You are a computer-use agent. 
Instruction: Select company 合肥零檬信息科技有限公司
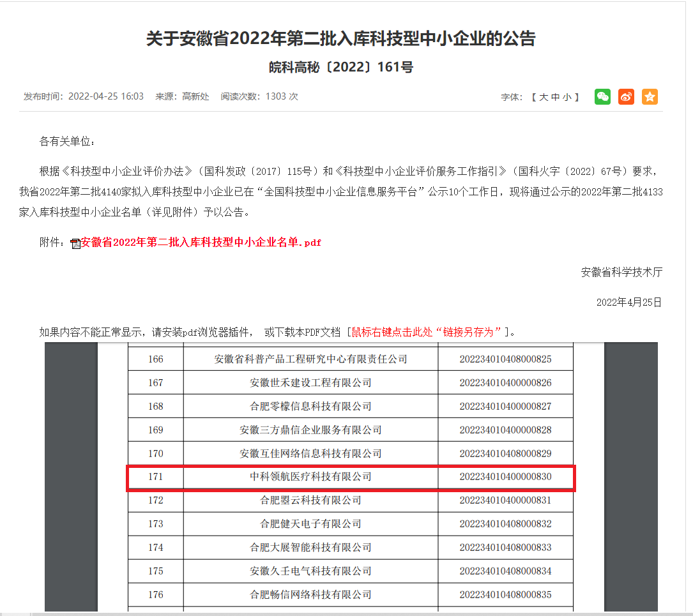coord(310,406)
